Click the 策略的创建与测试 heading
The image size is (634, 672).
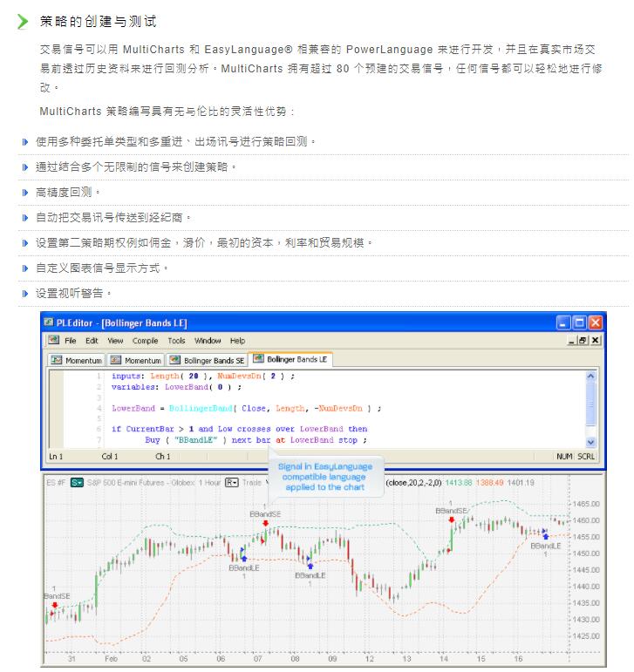[x=99, y=22]
